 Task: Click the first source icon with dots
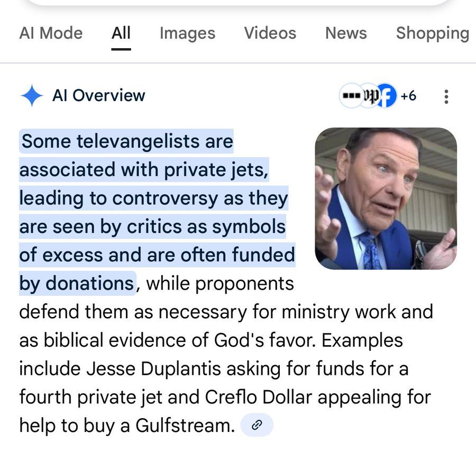click(x=351, y=96)
